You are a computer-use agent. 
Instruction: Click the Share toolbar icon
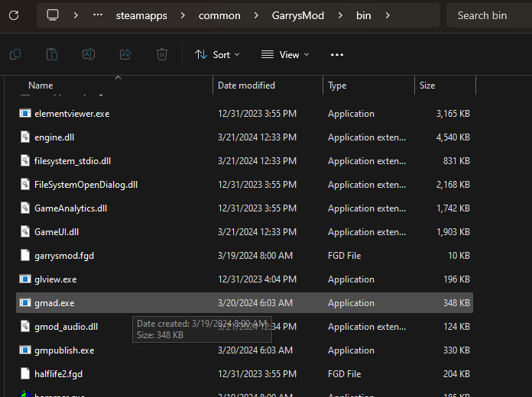(125, 54)
